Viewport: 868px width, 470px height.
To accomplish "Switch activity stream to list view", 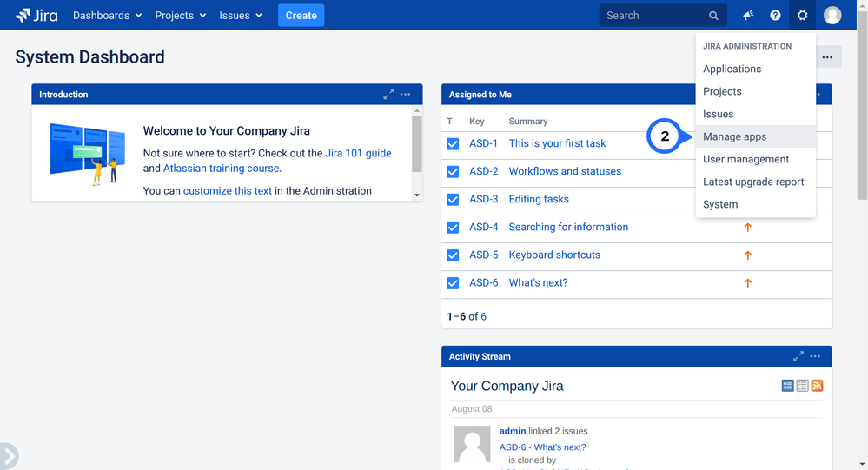I will [x=802, y=386].
